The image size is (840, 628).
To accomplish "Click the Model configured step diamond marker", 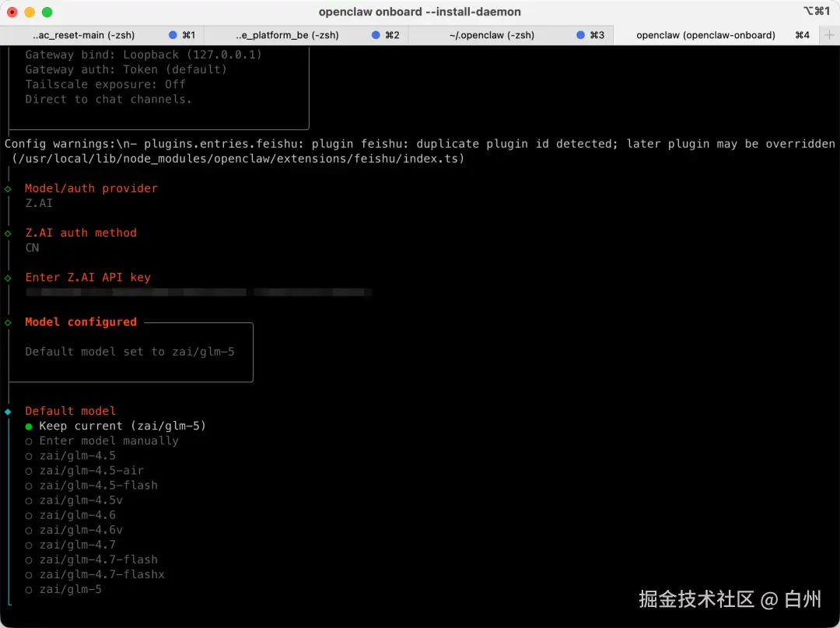I will (8, 323).
